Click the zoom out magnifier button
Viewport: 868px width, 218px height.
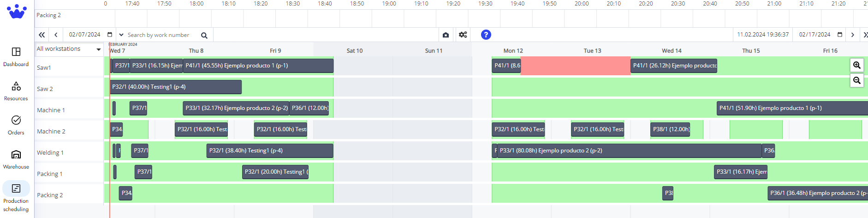pos(856,80)
